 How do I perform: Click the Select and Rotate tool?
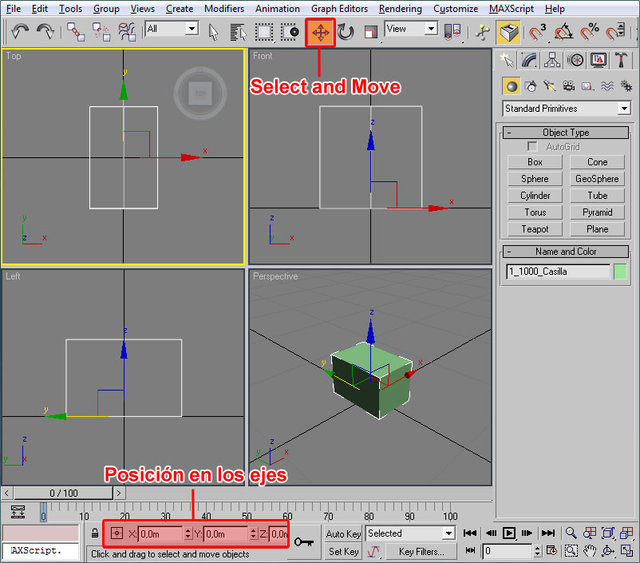(346, 32)
